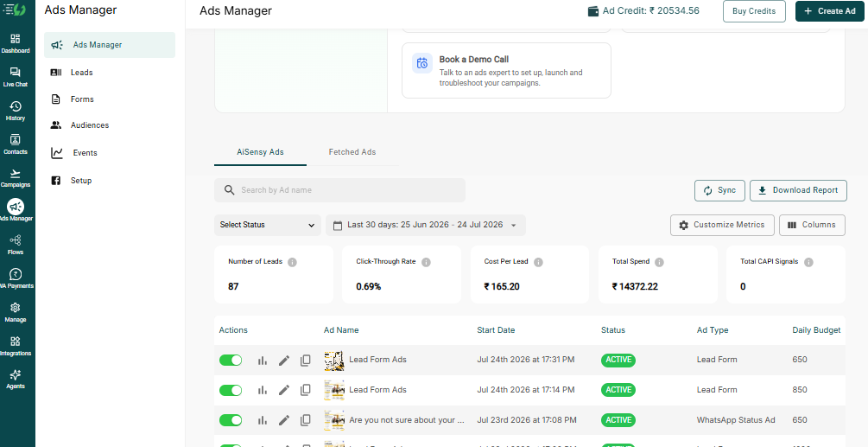This screenshot has height=447, width=868.
Task: Click the Sync button
Action: tap(719, 190)
